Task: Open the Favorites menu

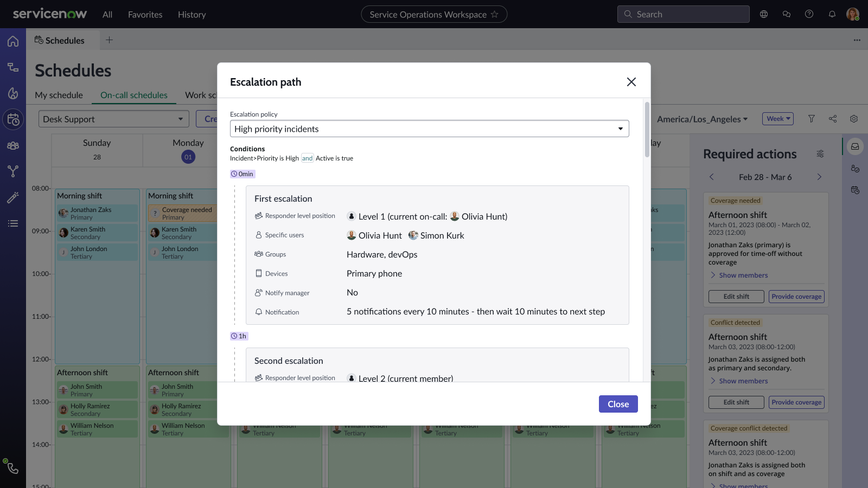Action: pos(145,15)
